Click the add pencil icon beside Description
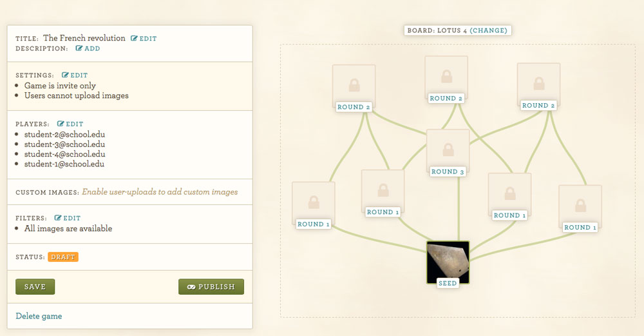The width and height of the screenshot is (644, 336). 79,48
